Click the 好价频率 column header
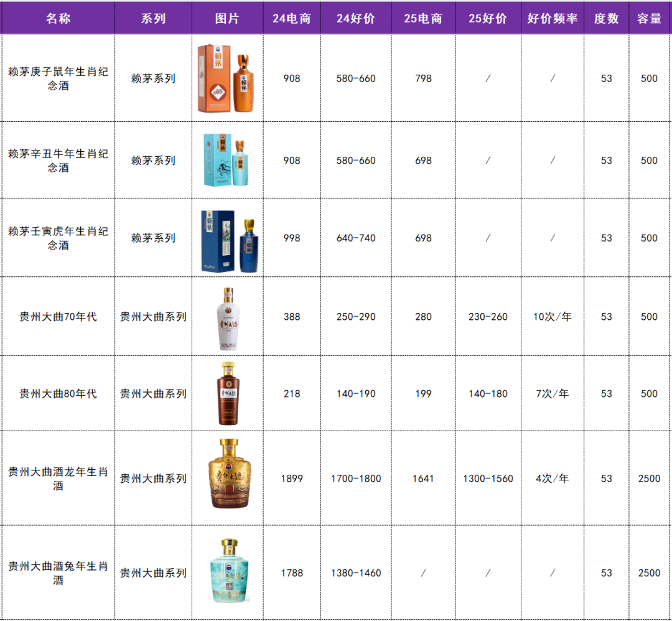The width and height of the screenshot is (672, 621). 553,18
